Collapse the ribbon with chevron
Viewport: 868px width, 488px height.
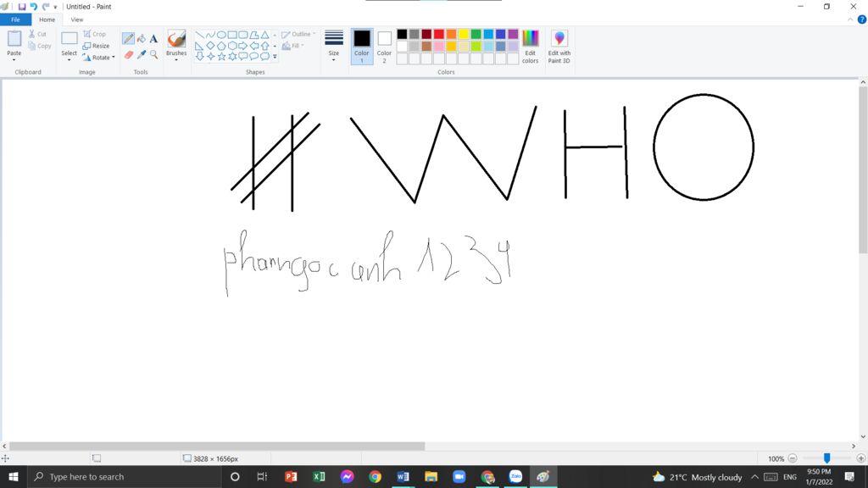tap(850, 20)
